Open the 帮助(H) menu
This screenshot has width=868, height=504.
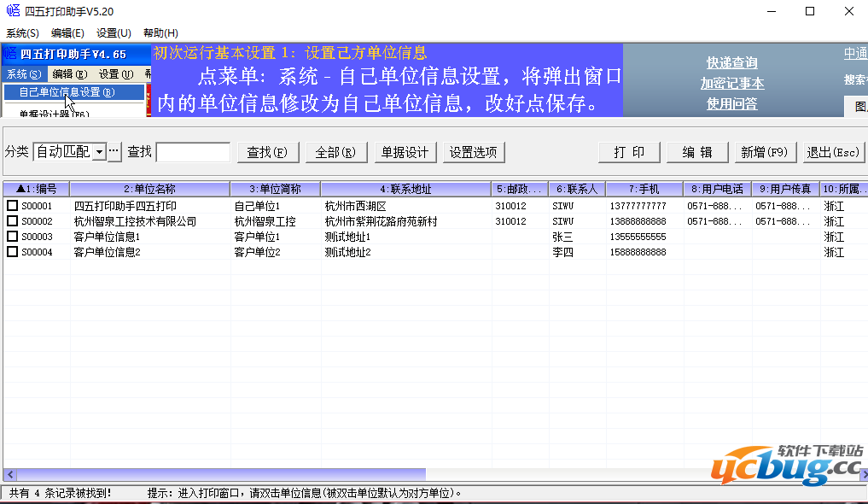point(160,33)
